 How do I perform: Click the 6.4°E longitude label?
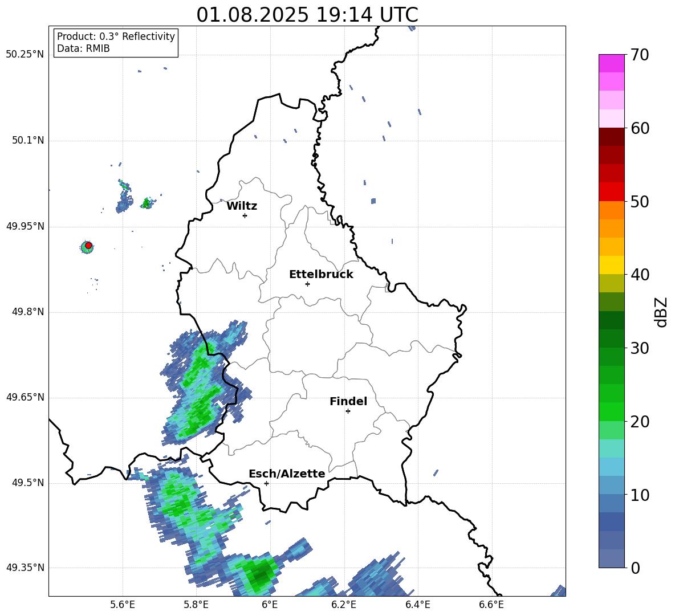417,605
